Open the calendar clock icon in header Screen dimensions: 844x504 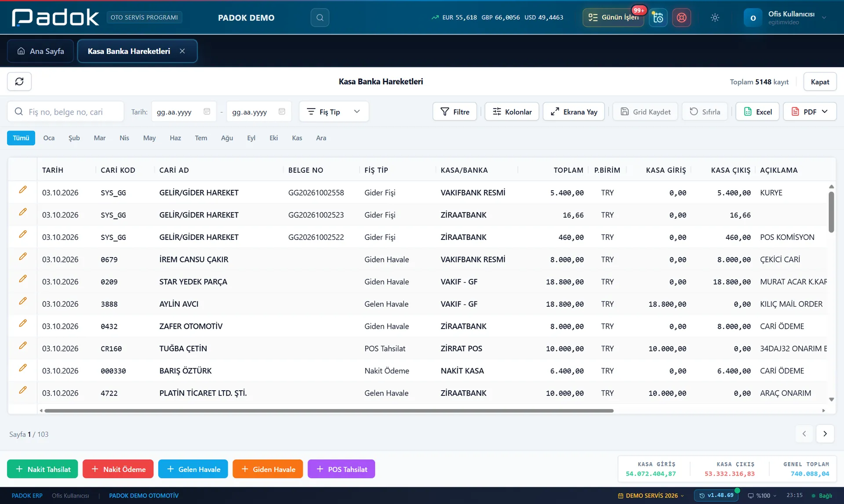point(658,18)
